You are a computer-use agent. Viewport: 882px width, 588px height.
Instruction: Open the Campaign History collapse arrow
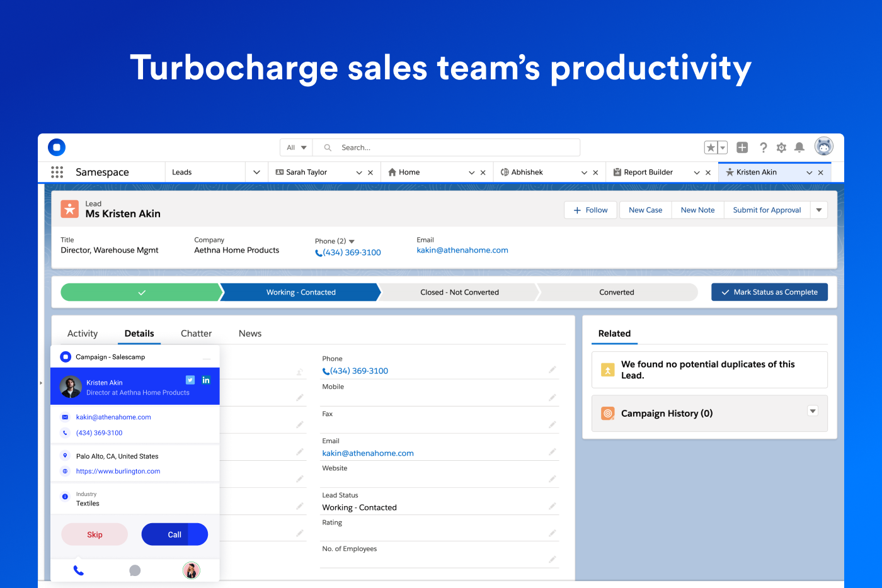point(812,410)
